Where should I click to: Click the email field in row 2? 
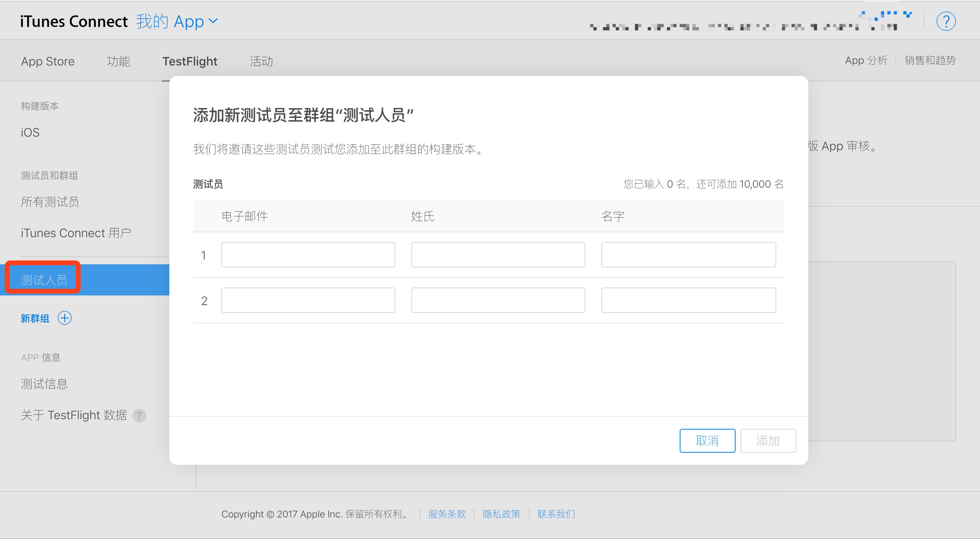(x=308, y=300)
